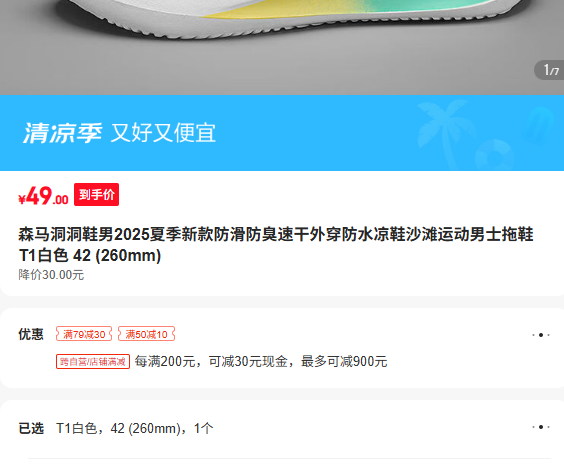The image size is (564, 472).
Task: Click the 森马洞洞鞋男 product title
Action: pos(276,245)
